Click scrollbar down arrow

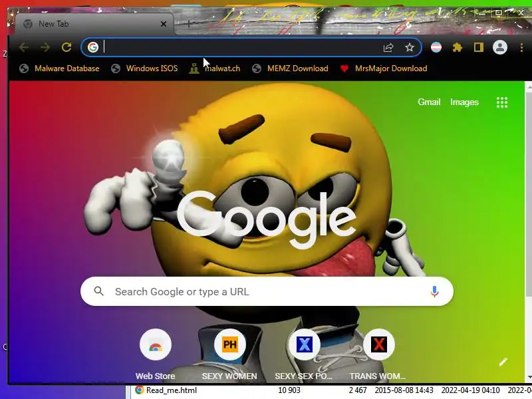pos(529,377)
